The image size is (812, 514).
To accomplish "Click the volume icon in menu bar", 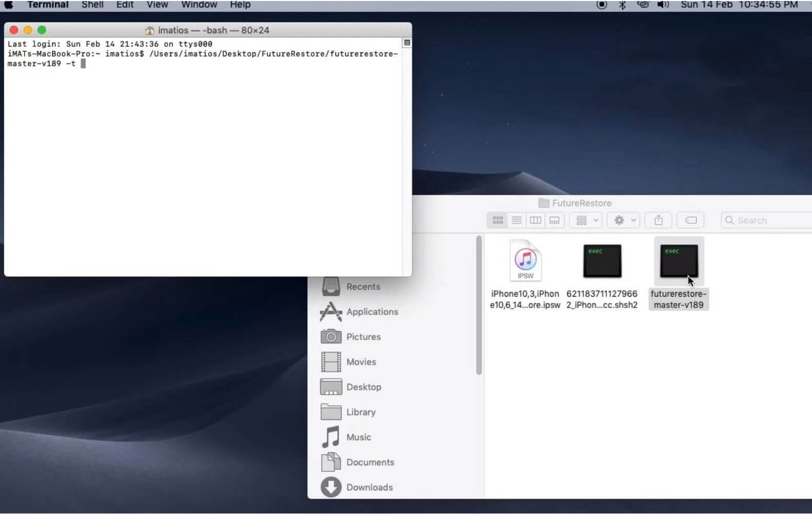I will 663,5.
